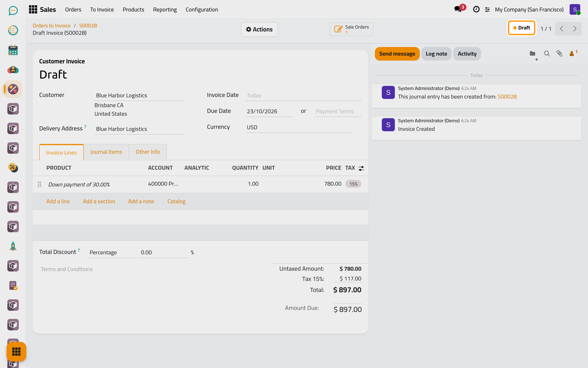Open the To Invoice menu
588x368 pixels.
pos(102,10)
